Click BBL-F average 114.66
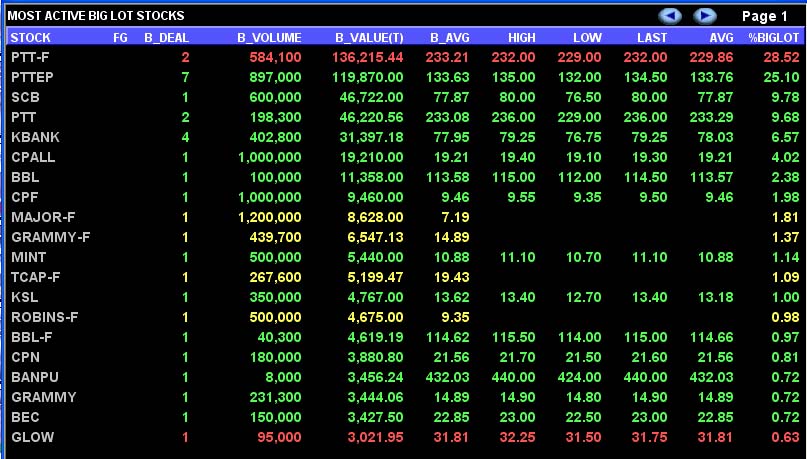This screenshot has width=807, height=459. pyautogui.click(x=711, y=338)
